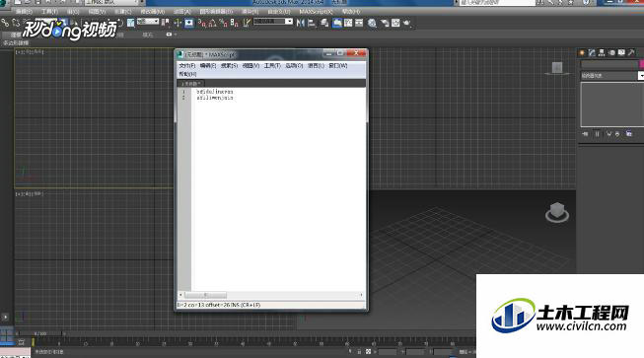Click the Manage Layers toolbar icon
The height and width of the screenshot is (358, 644).
[324, 23]
